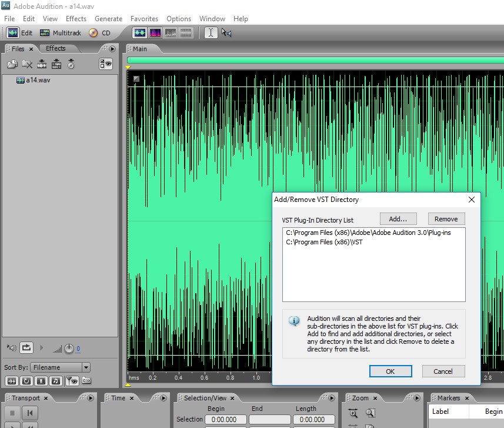Click the Zoom to Selection icon

click(x=371, y=413)
